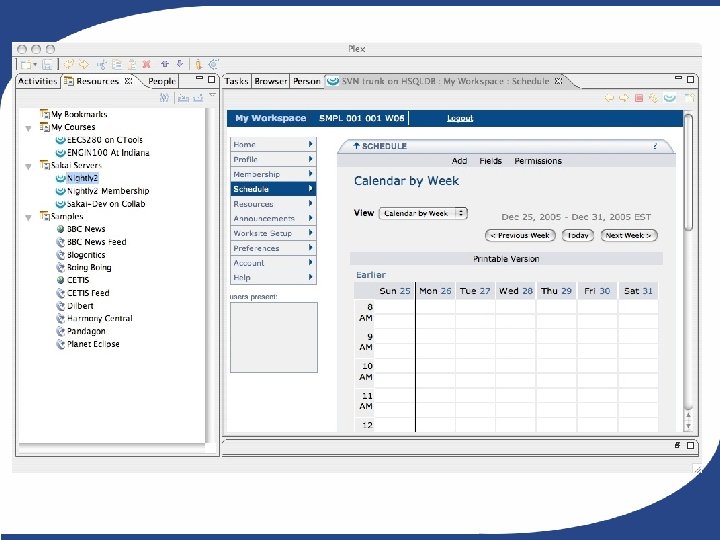Click the SMPL 001 001 W06 site tab
This screenshot has height=540, width=720.
pos(362,118)
